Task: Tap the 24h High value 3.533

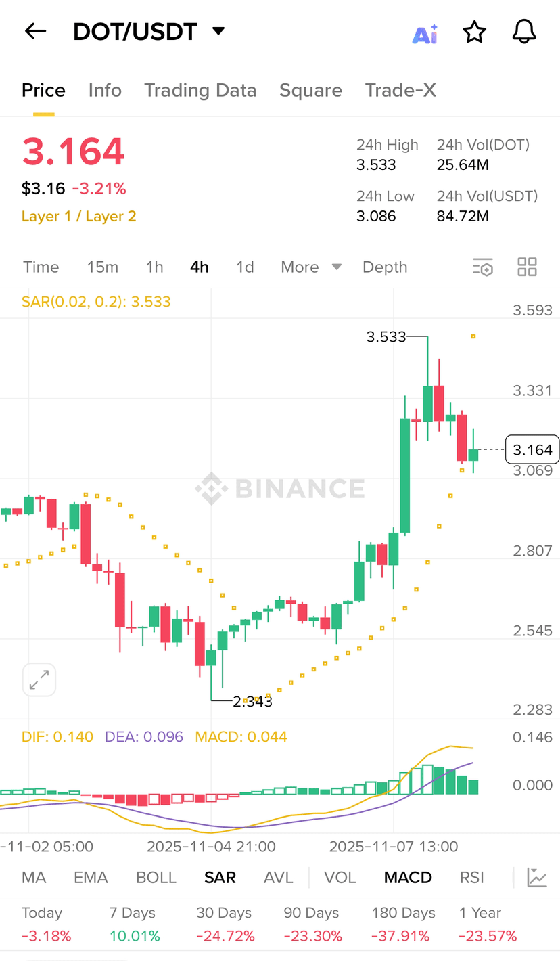Action: (376, 165)
